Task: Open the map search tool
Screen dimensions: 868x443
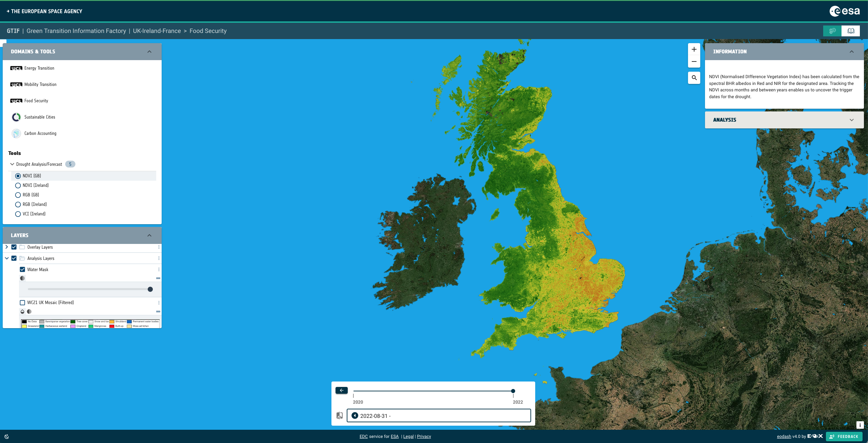Action: pyautogui.click(x=694, y=78)
